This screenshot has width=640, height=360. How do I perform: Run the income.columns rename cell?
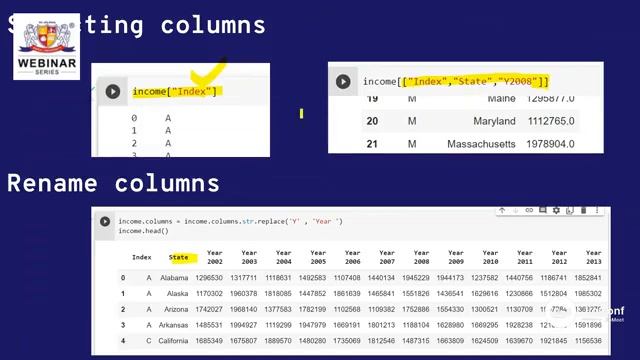tap(105, 221)
